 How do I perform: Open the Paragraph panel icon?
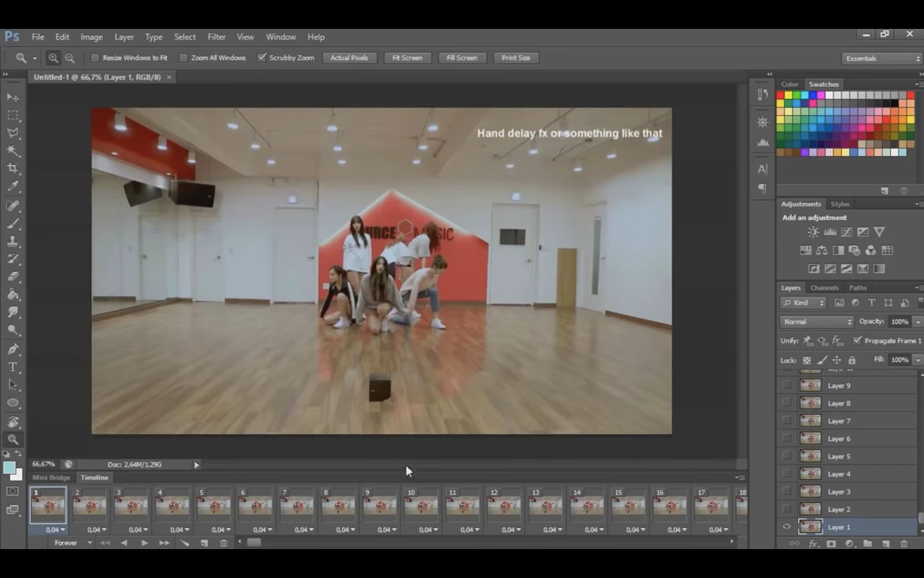(762, 188)
